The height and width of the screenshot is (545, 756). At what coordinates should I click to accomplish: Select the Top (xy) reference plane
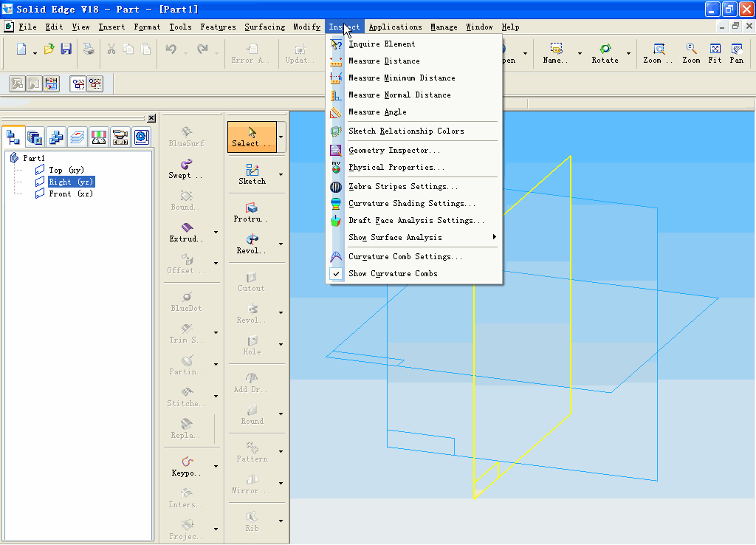click(x=66, y=171)
